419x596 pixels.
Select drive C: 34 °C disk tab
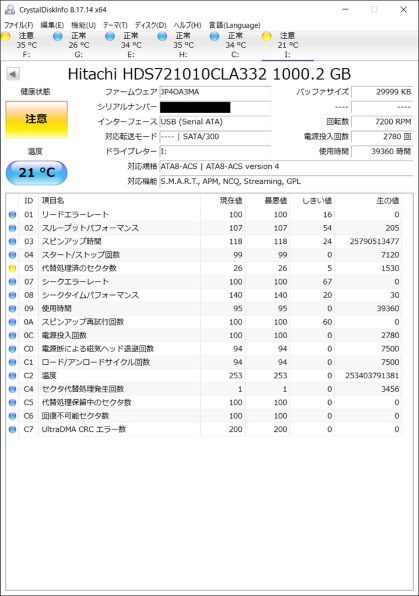(x=235, y=45)
